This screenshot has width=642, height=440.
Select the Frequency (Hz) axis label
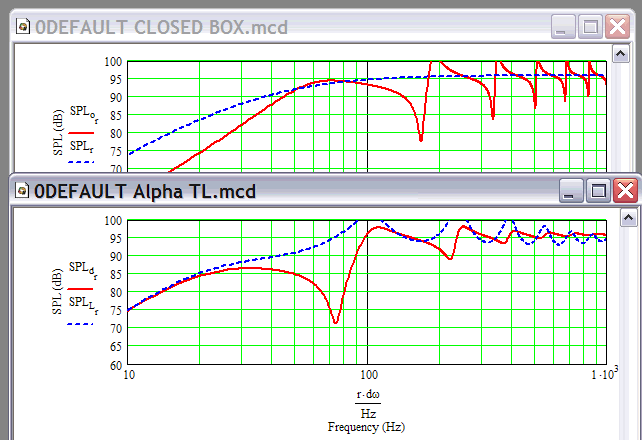366,427
